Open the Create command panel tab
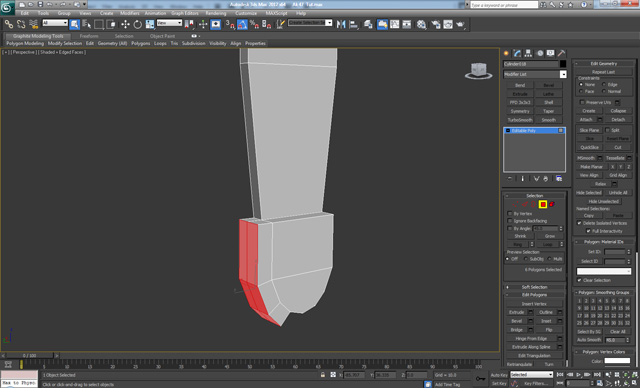Screen dimensions: 640x388 click(507, 53)
